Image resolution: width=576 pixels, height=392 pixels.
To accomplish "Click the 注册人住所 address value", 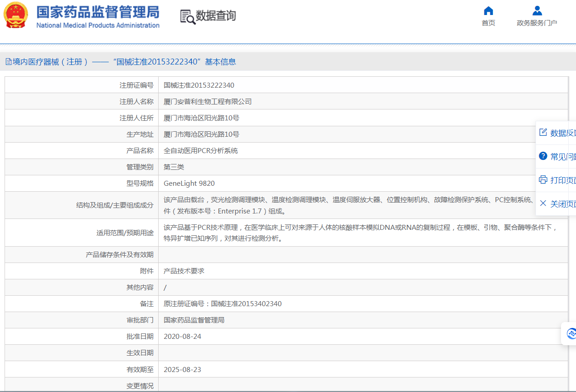I will (201, 118).
